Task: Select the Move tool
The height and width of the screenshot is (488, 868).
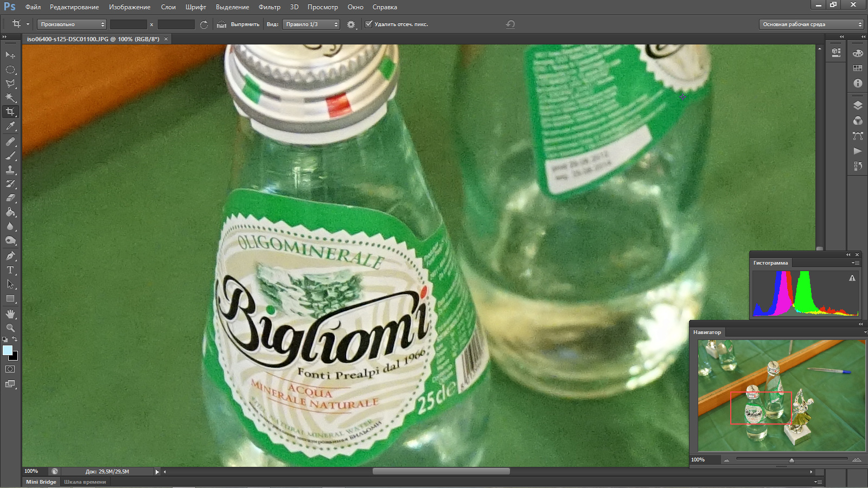Action: point(10,55)
